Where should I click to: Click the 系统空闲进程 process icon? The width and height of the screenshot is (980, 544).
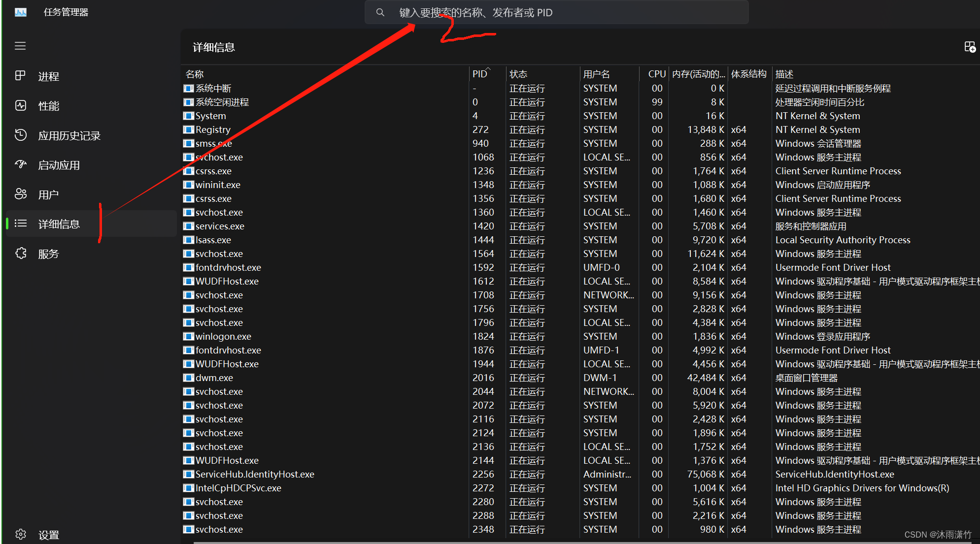click(189, 102)
